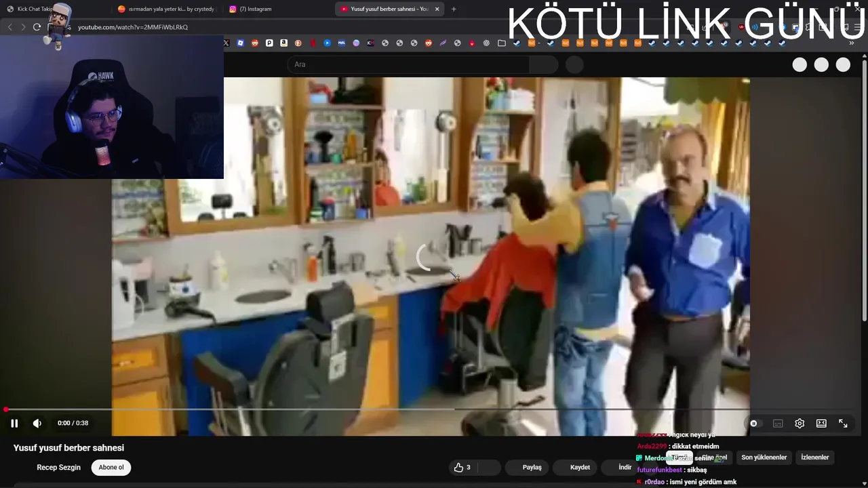Click the search submit button beside Ara

(x=543, y=64)
